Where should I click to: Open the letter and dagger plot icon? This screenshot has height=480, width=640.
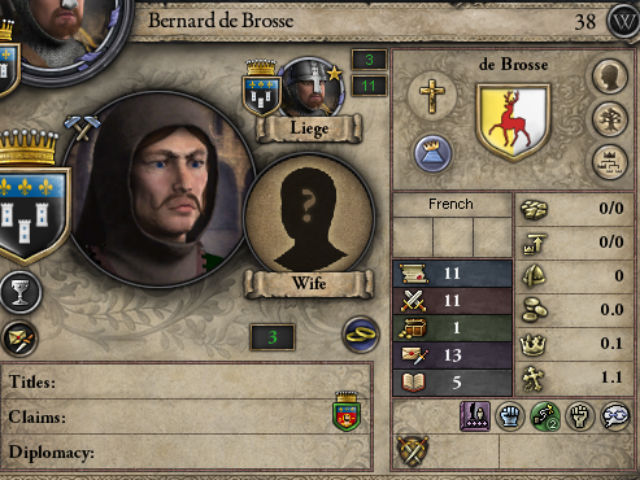(x=20, y=339)
